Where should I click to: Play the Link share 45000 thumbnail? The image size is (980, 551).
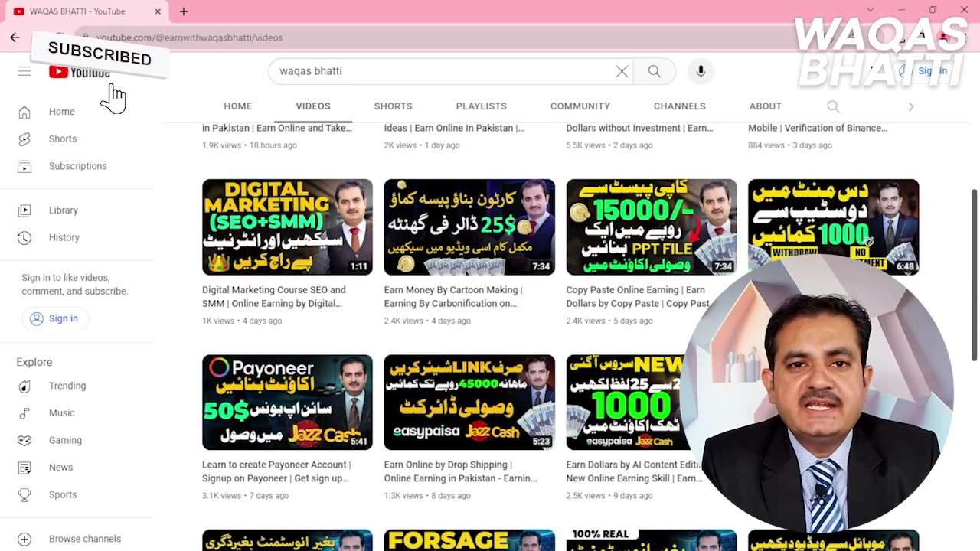click(469, 402)
